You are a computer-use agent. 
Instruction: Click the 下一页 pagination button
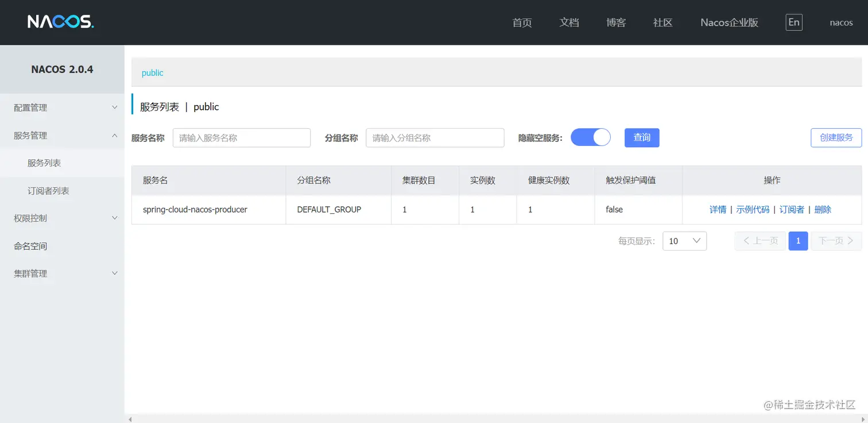(x=836, y=241)
